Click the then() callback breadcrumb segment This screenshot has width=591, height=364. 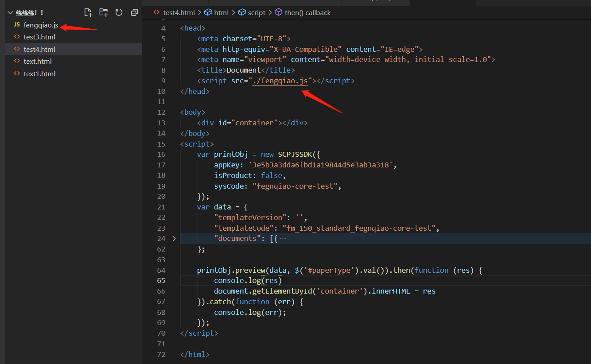click(x=308, y=13)
